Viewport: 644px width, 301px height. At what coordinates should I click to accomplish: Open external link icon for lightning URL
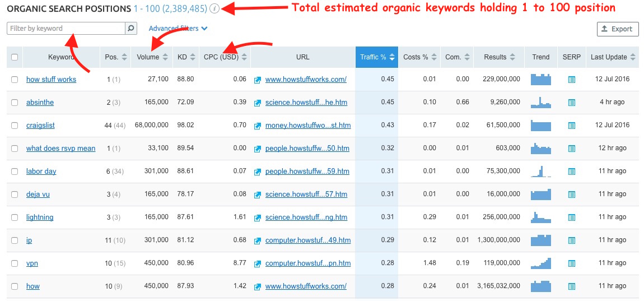pyautogui.click(x=258, y=217)
